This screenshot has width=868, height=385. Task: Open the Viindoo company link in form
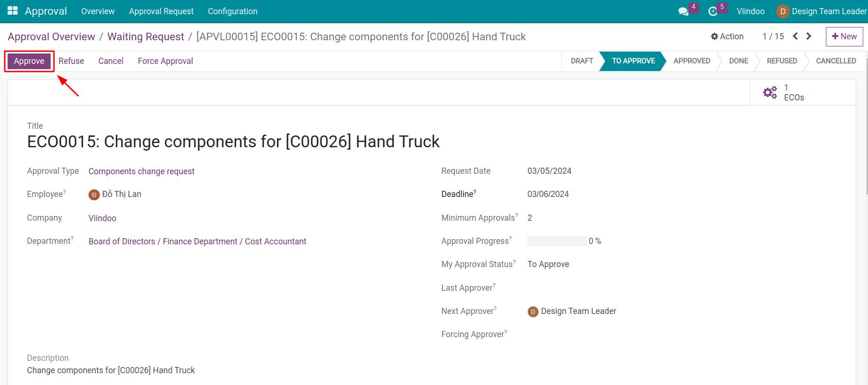click(102, 218)
